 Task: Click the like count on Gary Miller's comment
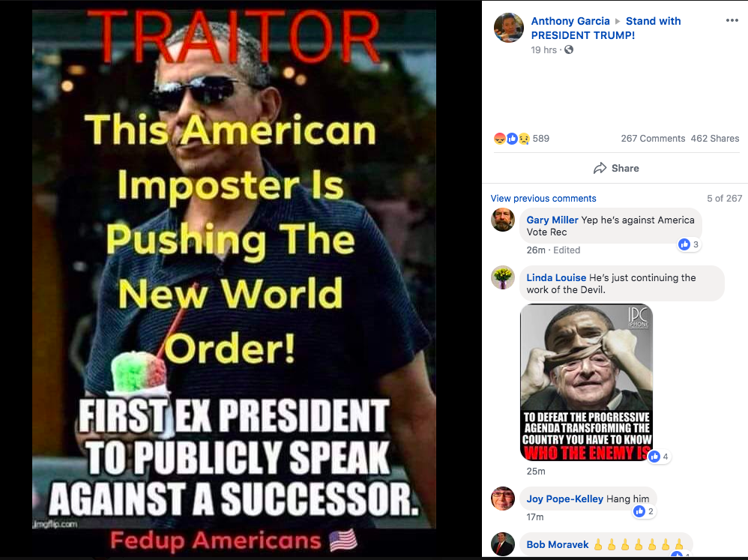coord(690,244)
